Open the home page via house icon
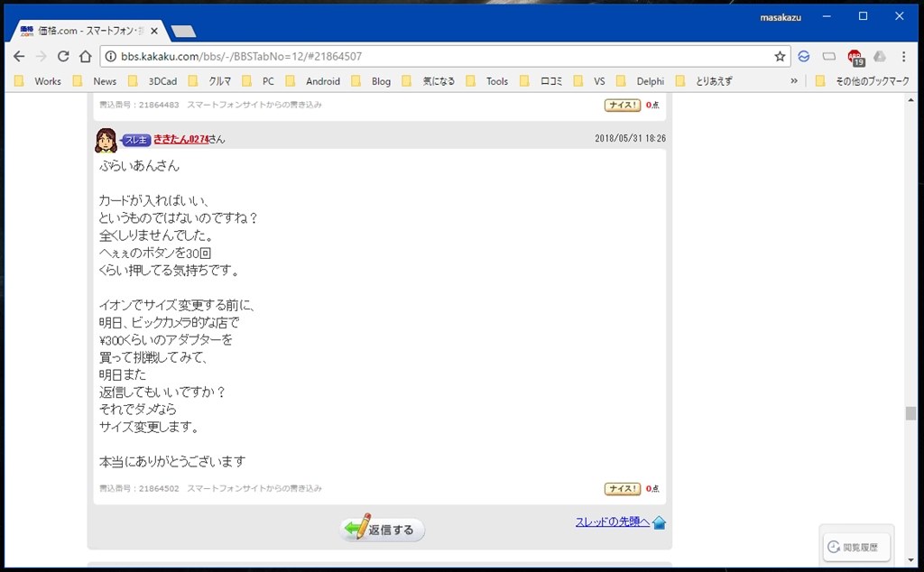 (x=86, y=57)
